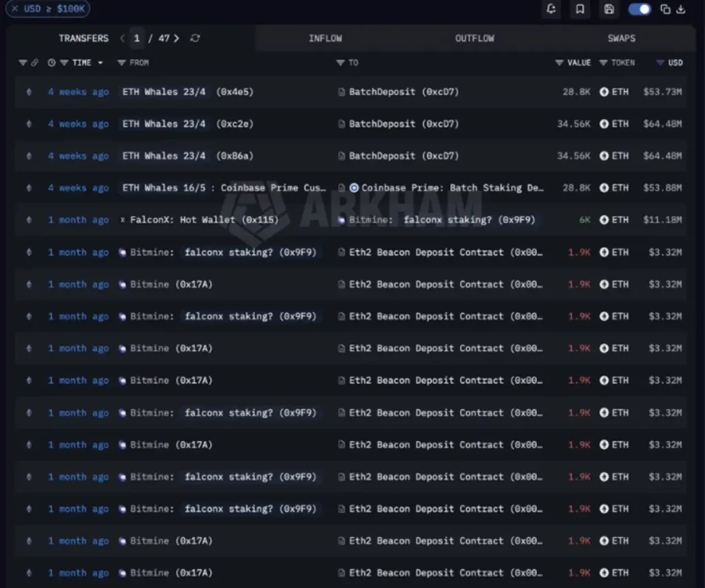The width and height of the screenshot is (705, 588).
Task: Click the save floppy disk icon
Action: click(609, 9)
